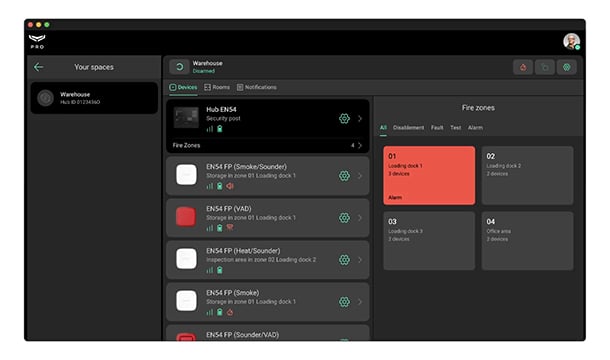
Task: Click the 'Disarmed' status under Warehouse
Action: (203, 71)
